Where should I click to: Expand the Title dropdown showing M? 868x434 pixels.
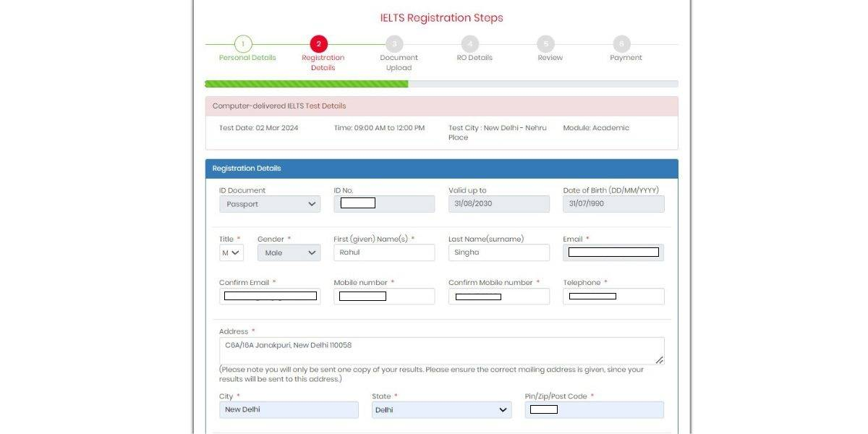point(231,252)
